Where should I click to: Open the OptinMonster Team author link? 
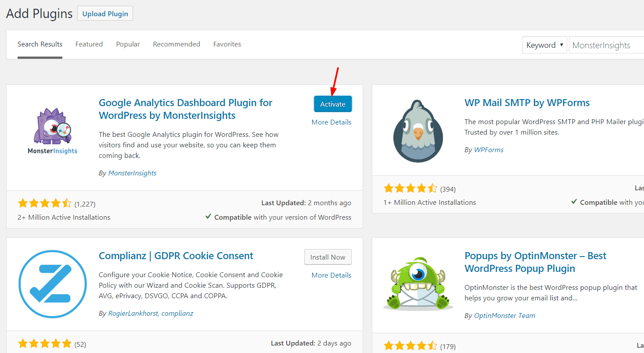click(x=504, y=315)
